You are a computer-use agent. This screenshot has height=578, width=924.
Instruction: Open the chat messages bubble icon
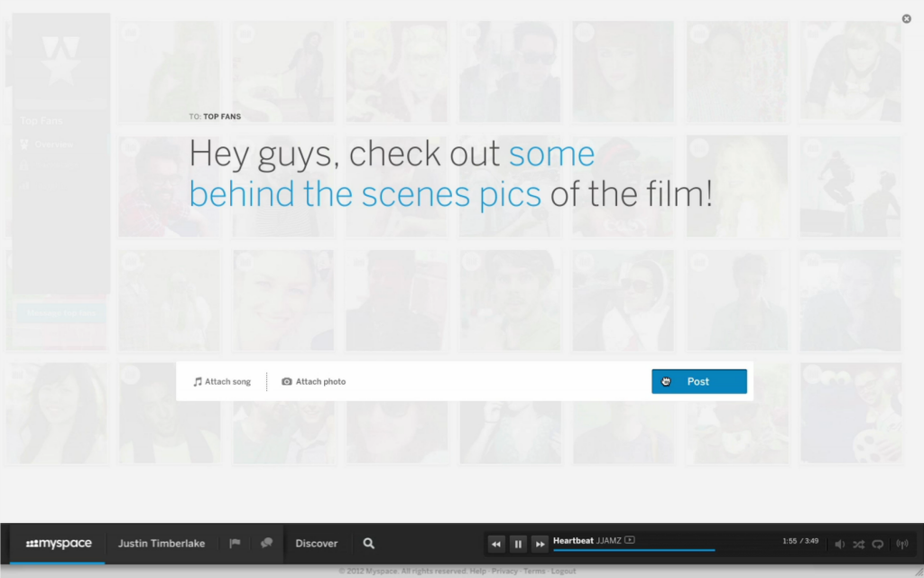point(266,543)
